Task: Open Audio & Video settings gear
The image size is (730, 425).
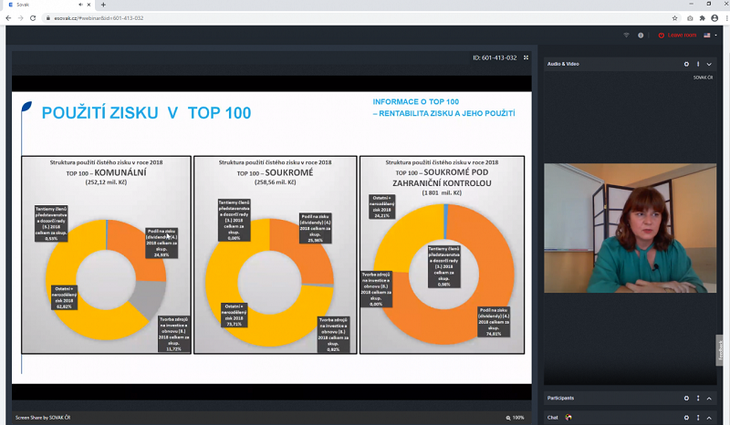Action: coord(686,64)
